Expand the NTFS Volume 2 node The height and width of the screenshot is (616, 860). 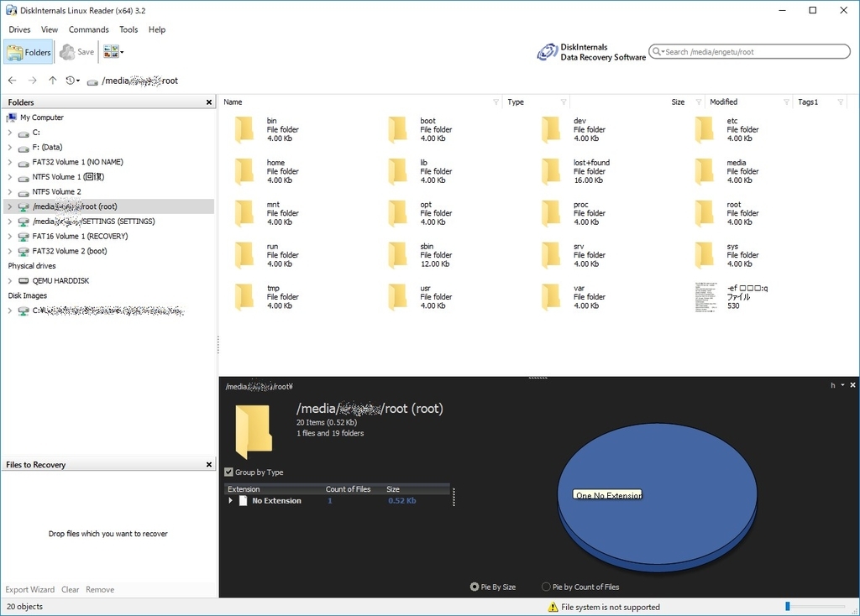coord(10,191)
